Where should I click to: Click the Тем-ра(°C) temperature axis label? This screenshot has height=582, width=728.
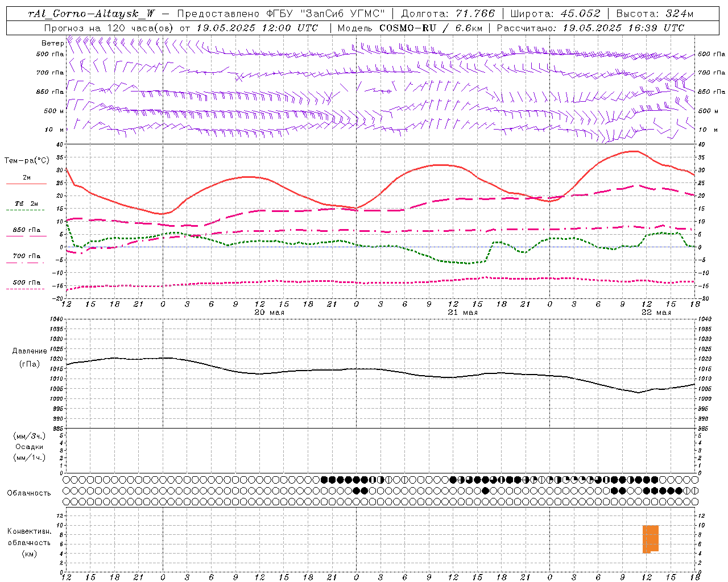tap(27, 161)
